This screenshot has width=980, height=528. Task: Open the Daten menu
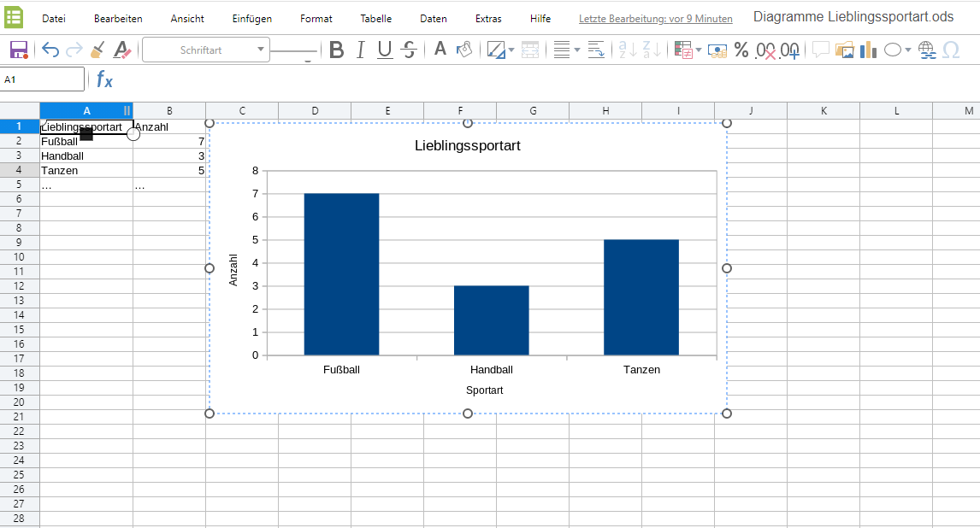433,19
